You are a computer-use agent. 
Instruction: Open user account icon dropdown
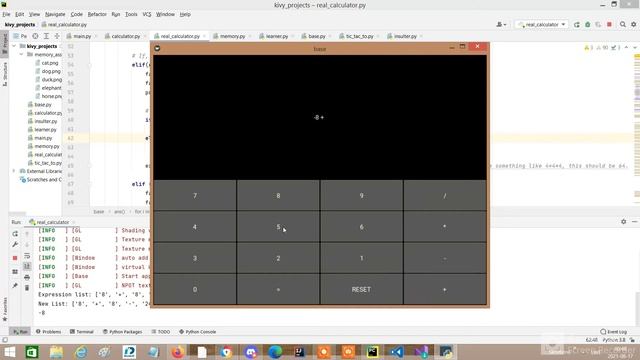coord(501,24)
